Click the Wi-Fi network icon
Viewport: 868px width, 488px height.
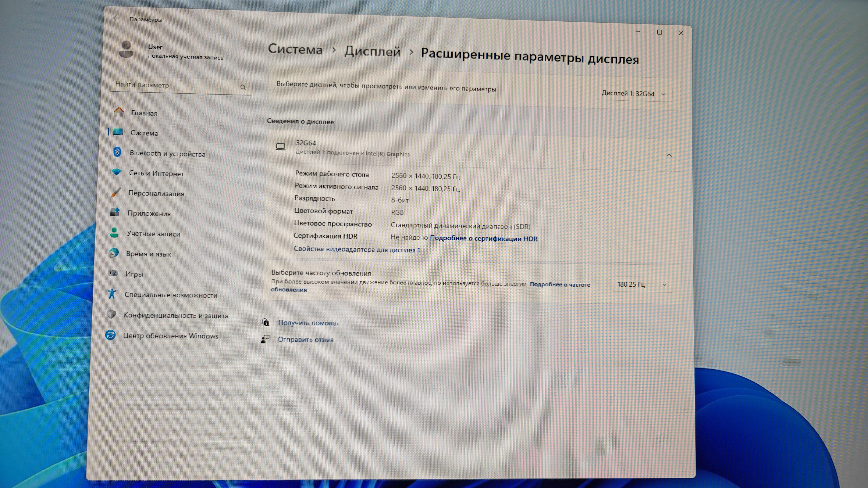tap(116, 172)
